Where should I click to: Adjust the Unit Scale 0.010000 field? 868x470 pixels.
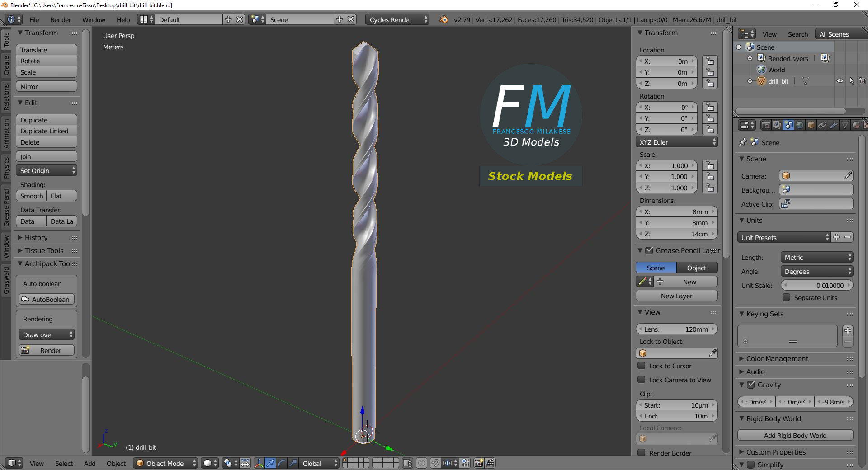[x=816, y=285]
